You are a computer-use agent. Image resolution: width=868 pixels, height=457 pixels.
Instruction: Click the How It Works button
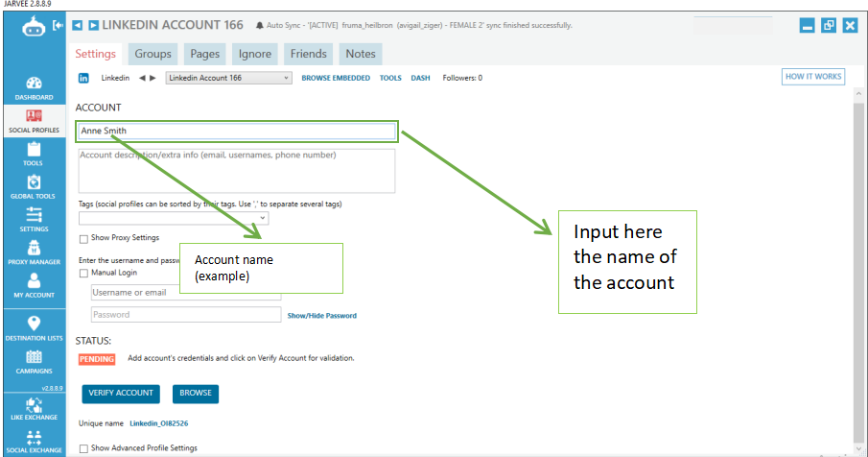(x=813, y=77)
